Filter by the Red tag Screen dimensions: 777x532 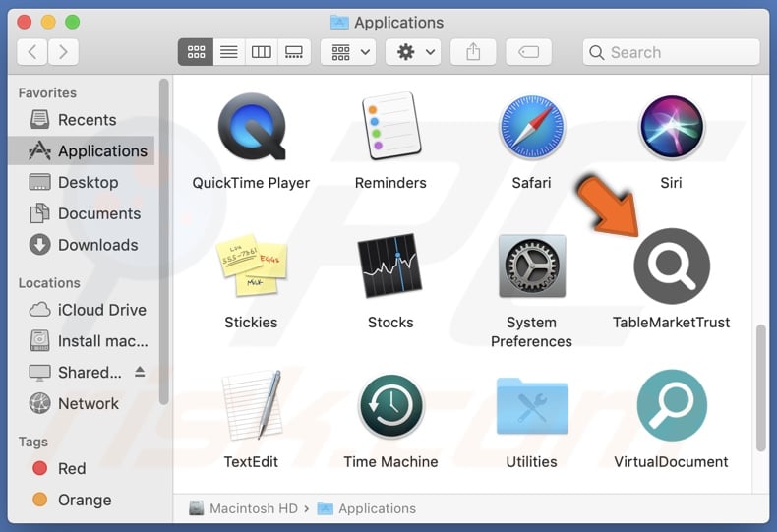(x=83, y=468)
